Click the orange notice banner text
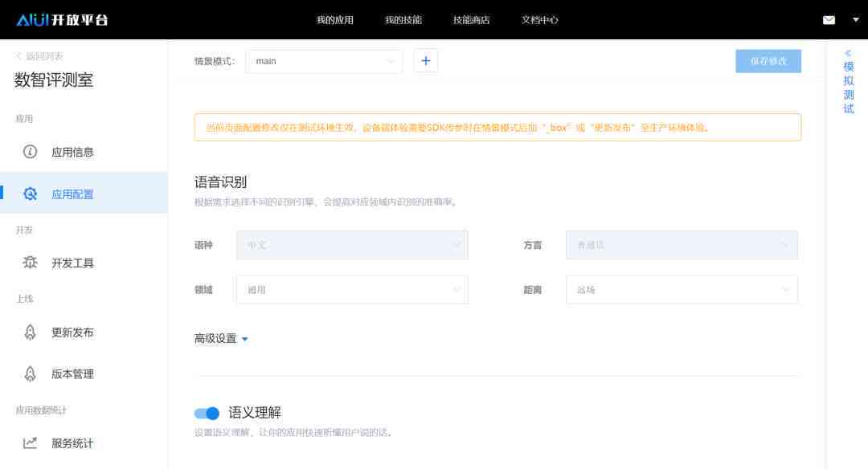The height and width of the screenshot is (469, 868). click(x=457, y=128)
